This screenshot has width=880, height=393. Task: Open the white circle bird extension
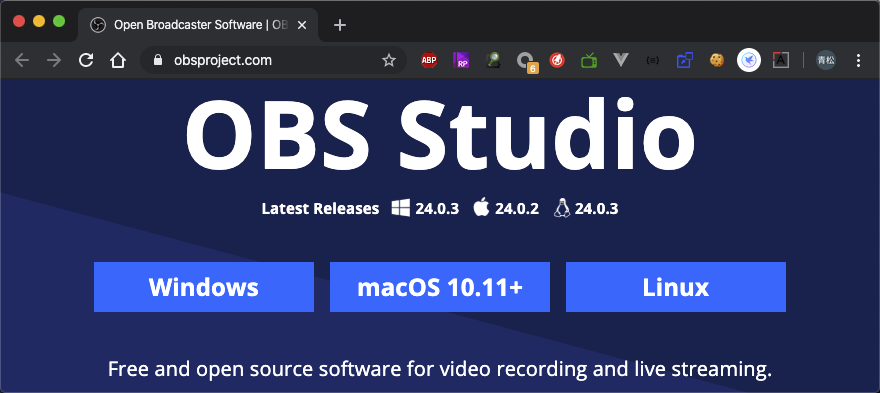749,60
